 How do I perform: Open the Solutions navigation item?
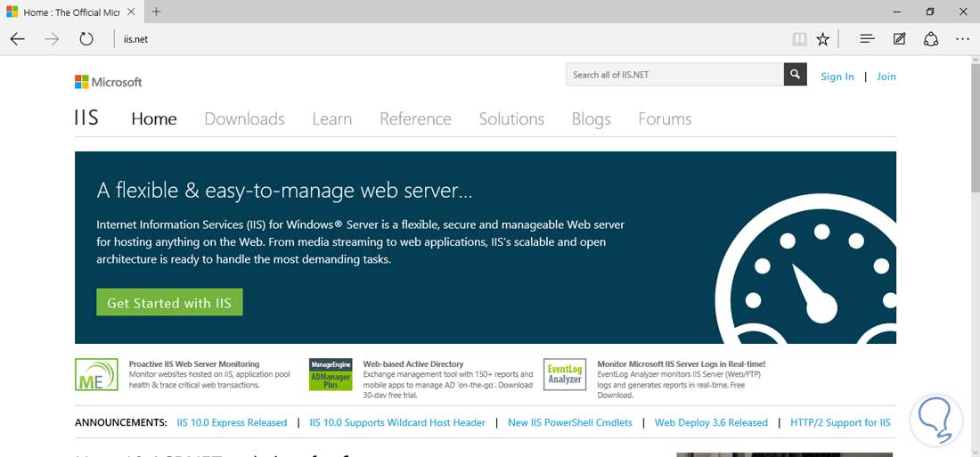coord(511,118)
